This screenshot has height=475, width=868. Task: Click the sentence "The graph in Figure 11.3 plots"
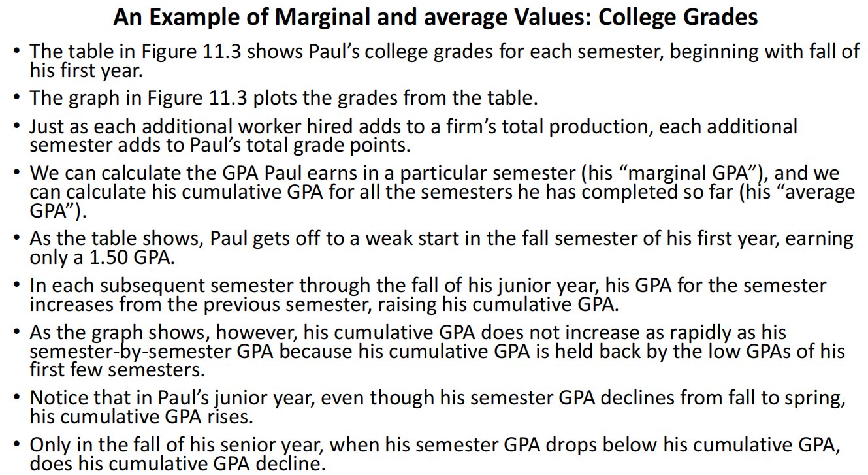coord(283,98)
